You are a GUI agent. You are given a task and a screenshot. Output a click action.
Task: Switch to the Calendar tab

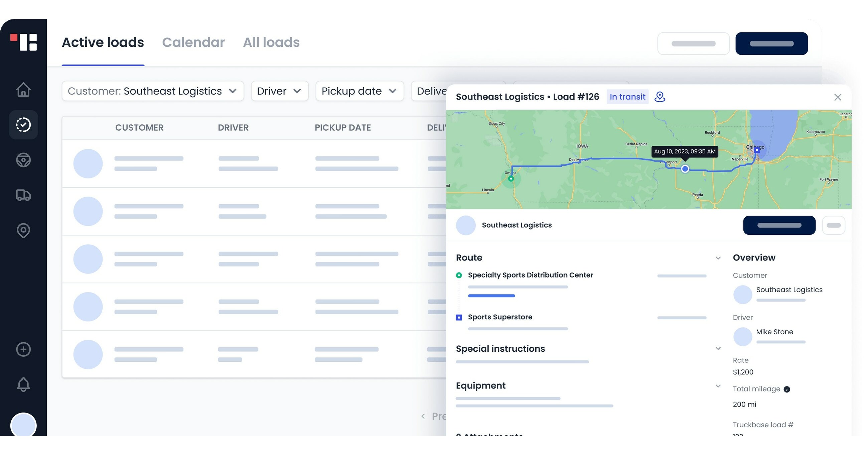point(193,42)
